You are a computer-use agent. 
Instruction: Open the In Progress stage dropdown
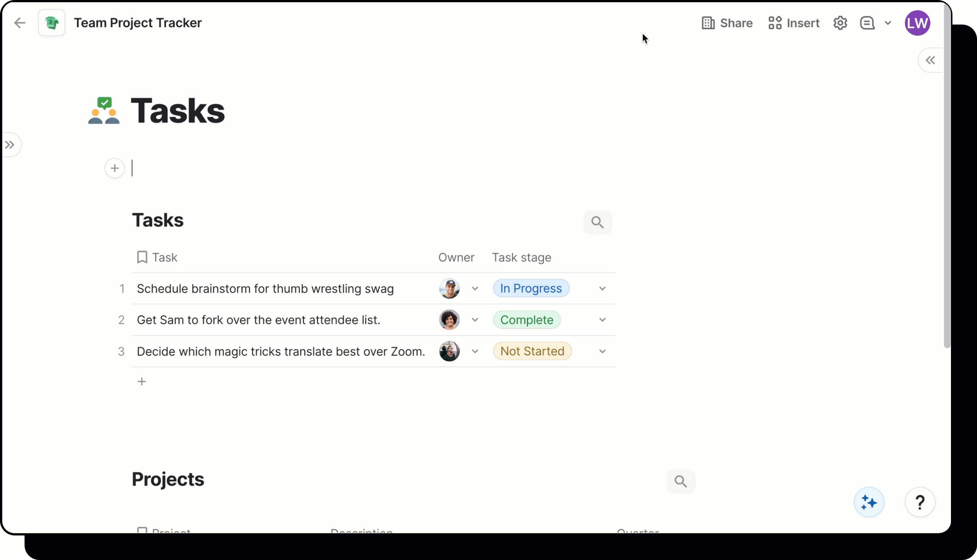pos(602,289)
